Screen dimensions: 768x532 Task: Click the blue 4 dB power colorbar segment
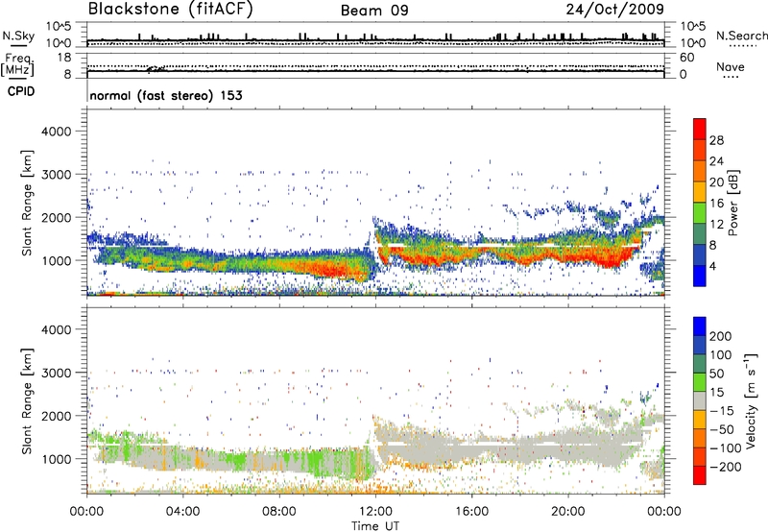tap(700, 276)
